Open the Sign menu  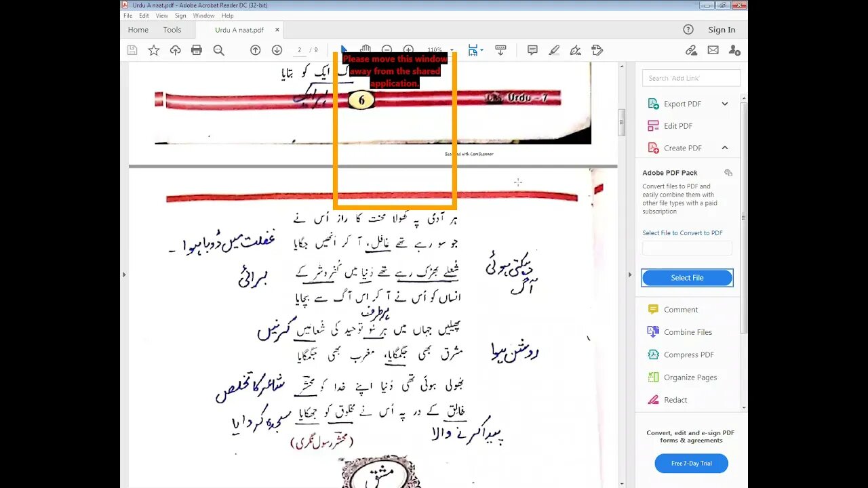(x=180, y=16)
